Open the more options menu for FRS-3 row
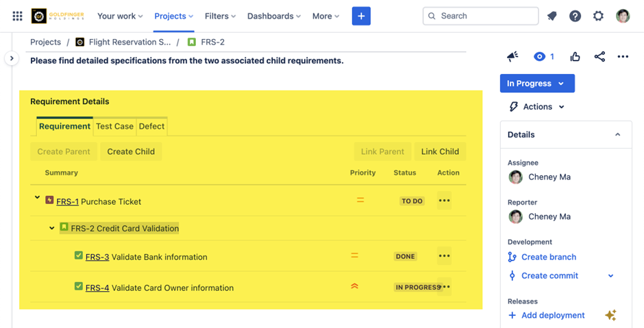Image resolution: width=644 pixels, height=328 pixels. click(x=444, y=256)
